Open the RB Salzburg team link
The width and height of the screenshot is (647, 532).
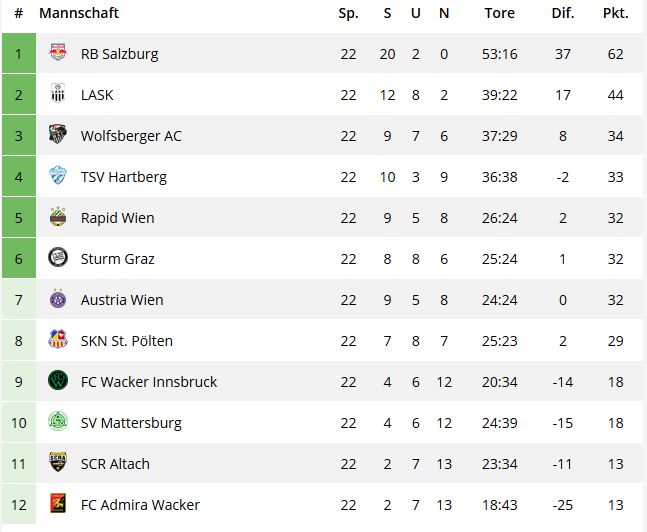click(119, 54)
